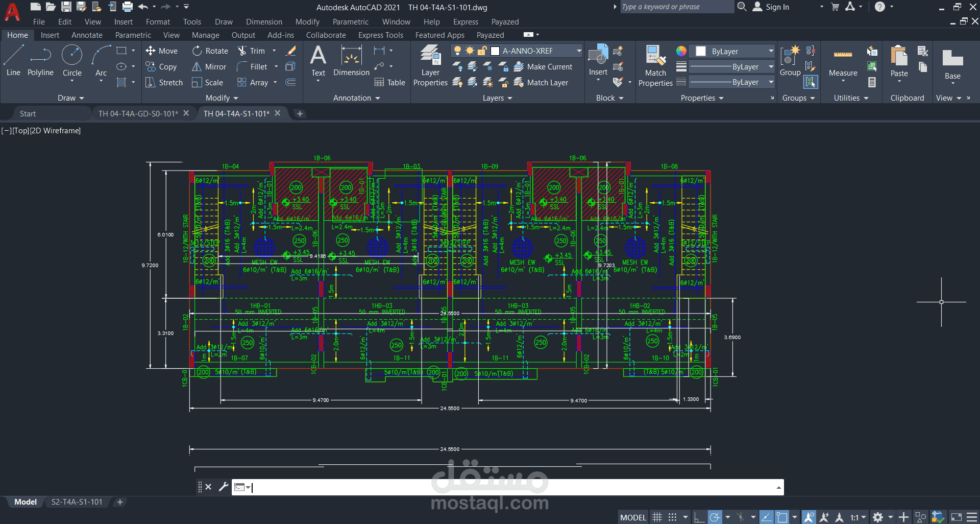Add a new drawing tab
This screenshot has height=524, width=980.
(x=300, y=113)
